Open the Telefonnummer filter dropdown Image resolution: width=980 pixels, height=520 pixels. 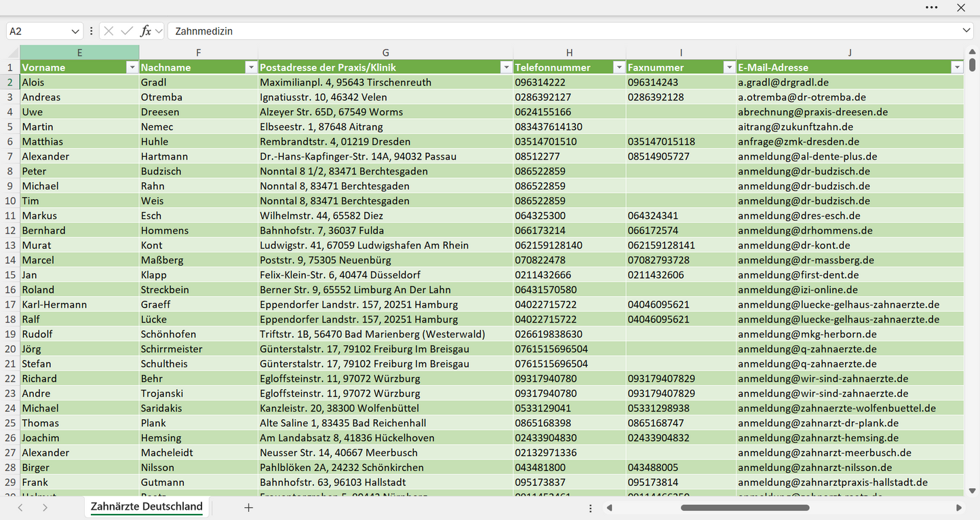(x=619, y=67)
